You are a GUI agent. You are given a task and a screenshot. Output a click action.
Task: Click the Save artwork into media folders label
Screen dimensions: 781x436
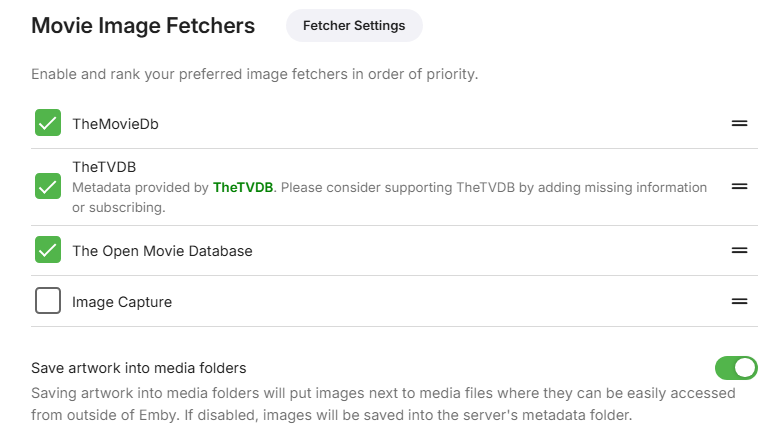tap(139, 368)
